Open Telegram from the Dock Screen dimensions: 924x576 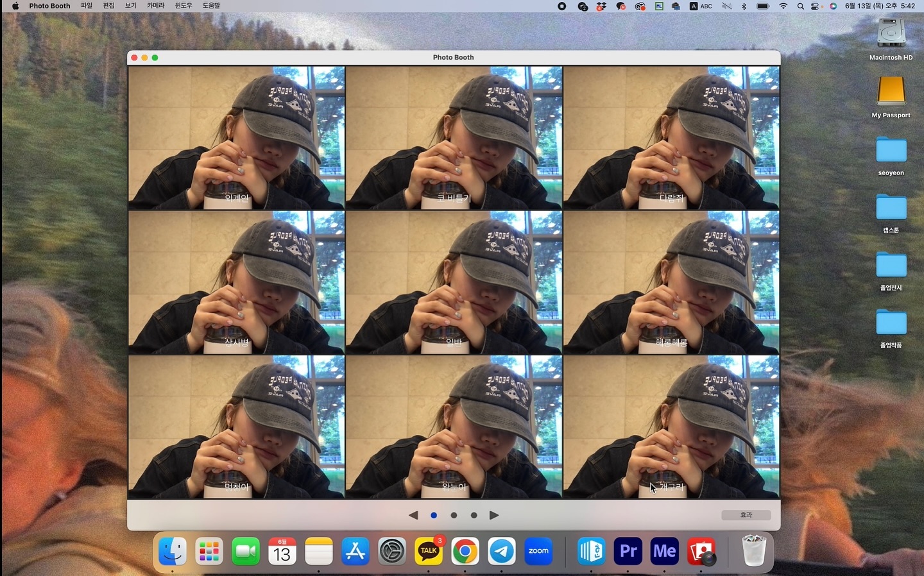502,551
